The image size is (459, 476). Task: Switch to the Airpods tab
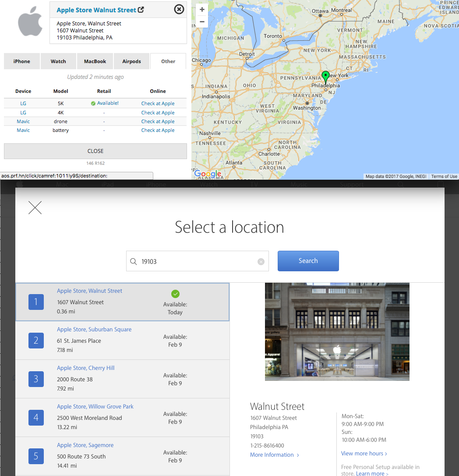pos(132,61)
